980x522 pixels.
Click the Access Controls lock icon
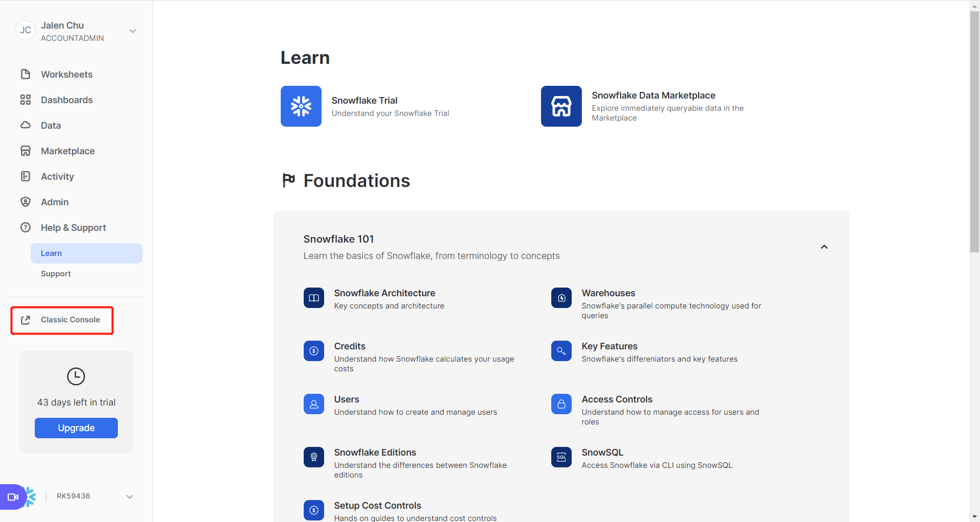click(x=561, y=404)
